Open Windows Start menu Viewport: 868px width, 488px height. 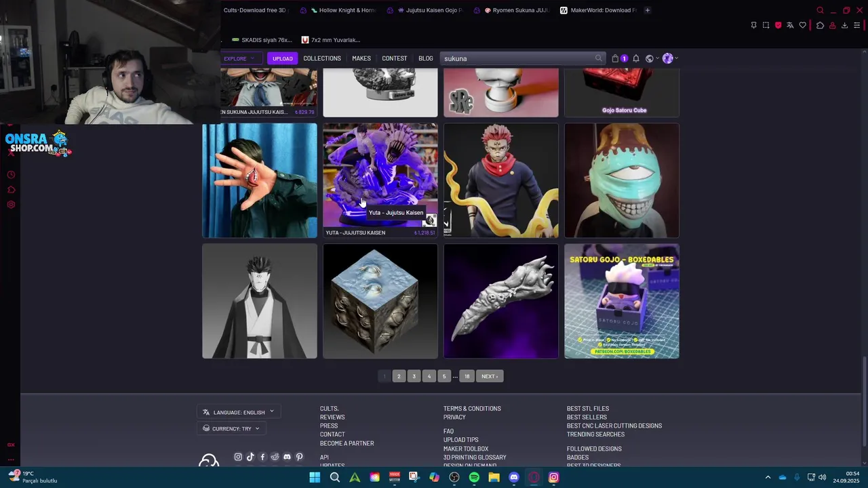pyautogui.click(x=315, y=477)
